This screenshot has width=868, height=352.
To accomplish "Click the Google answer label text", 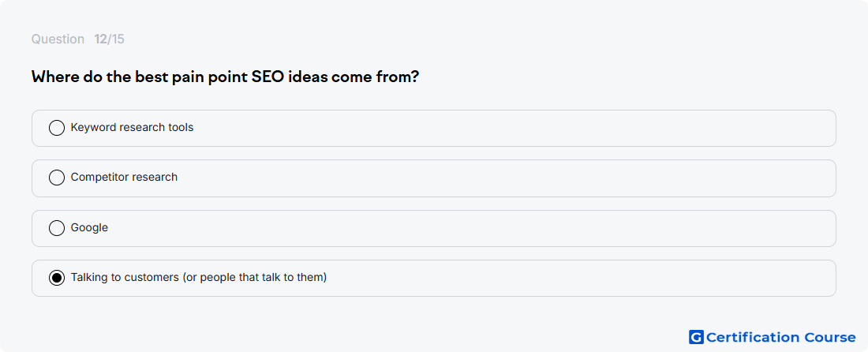I will (89, 227).
